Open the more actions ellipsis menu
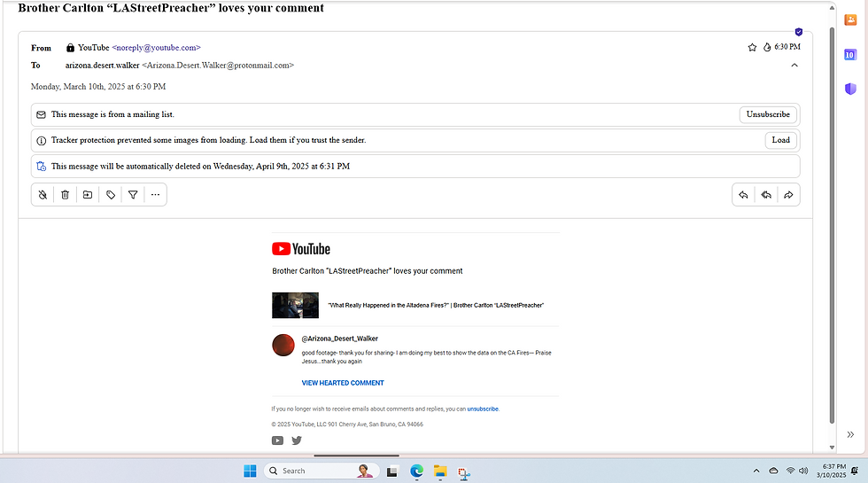868x483 pixels. tap(156, 194)
